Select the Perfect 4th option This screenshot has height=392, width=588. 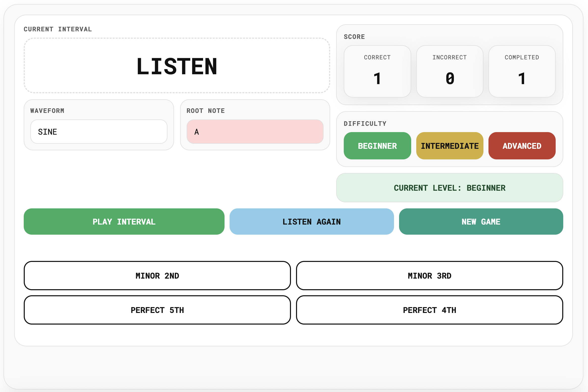coord(429,310)
